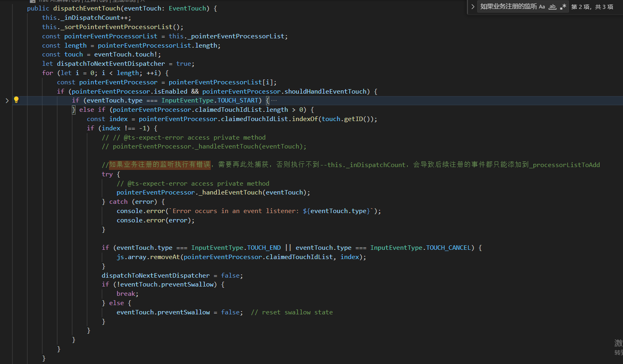Click the lightbulb quick-fix icon in the gutter

point(16,100)
